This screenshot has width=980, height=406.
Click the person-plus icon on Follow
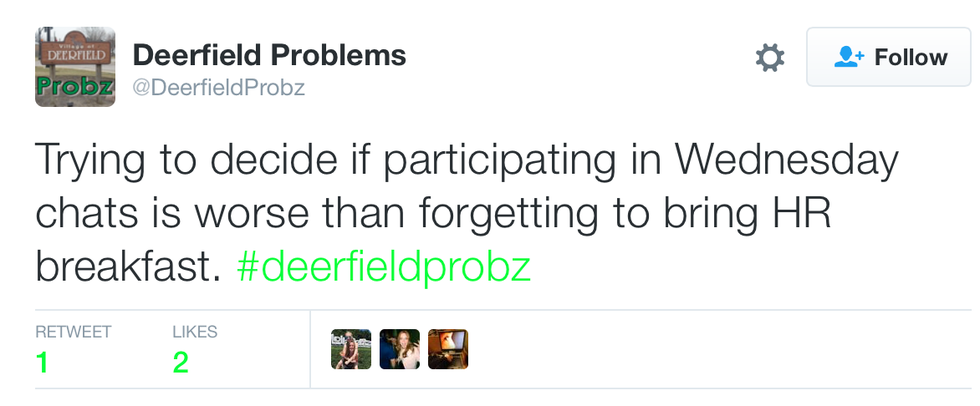pyautogui.click(x=849, y=58)
